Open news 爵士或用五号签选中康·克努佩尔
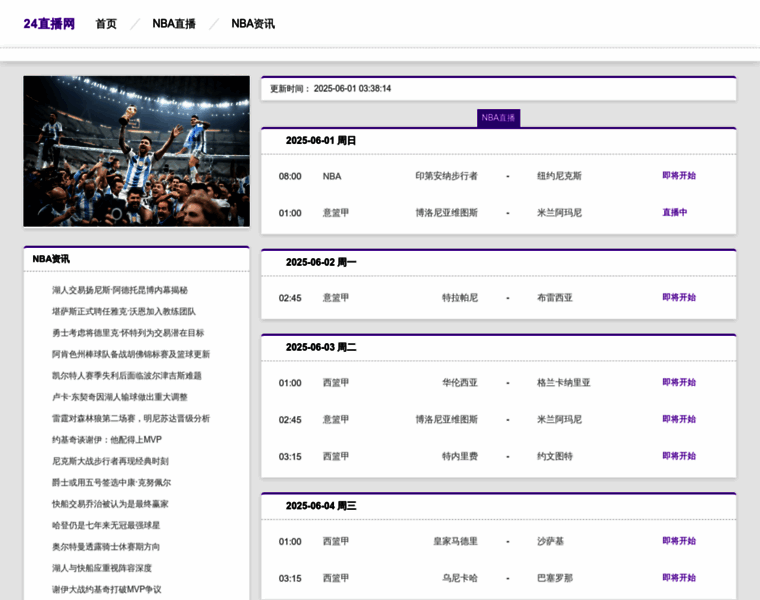Viewport: 760px width, 600px height. (x=111, y=483)
